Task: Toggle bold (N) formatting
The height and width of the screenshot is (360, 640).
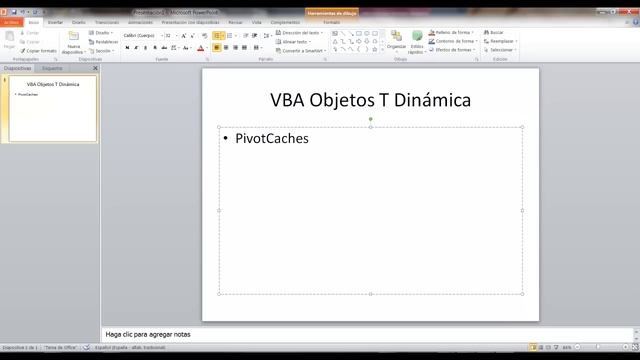Action: (x=127, y=48)
